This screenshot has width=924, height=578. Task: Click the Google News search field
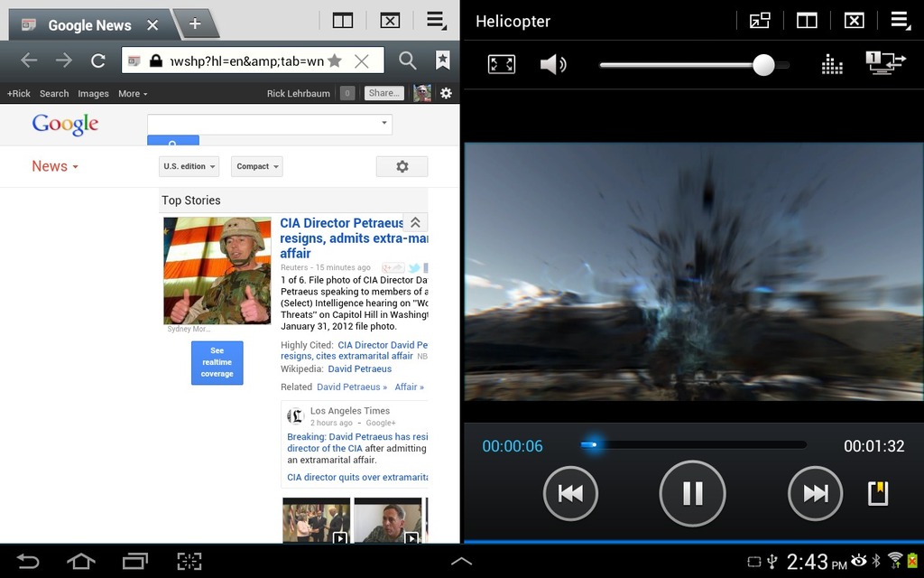[x=262, y=124]
